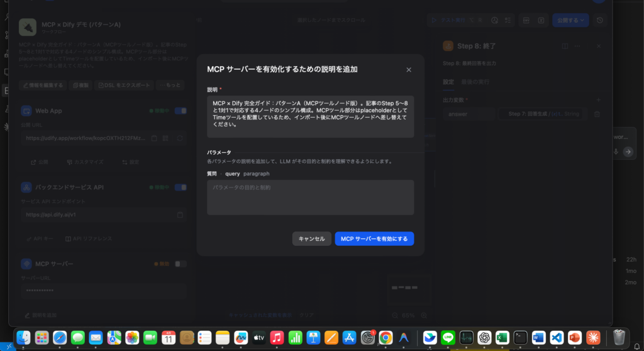Screen dimensions: 644x351
Task: Open the もっと more menu
Action: (x=170, y=85)
